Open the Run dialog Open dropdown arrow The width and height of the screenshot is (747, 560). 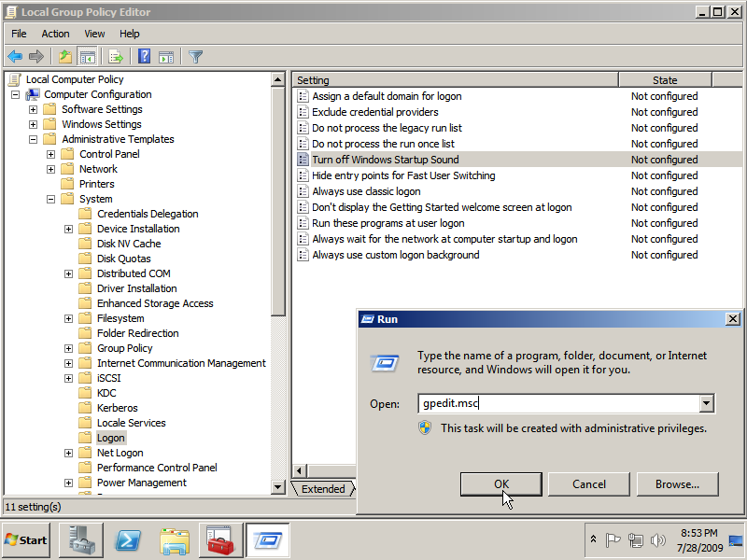707,403
